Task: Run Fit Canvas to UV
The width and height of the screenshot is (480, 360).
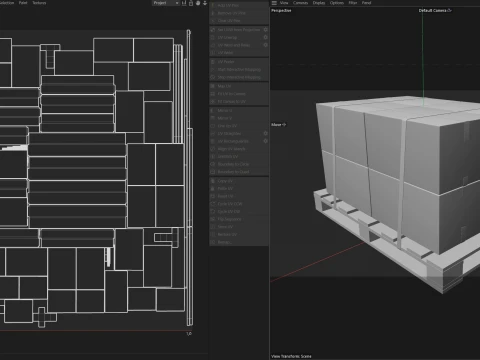Action: pyautogui.click(x=239, y=101)
